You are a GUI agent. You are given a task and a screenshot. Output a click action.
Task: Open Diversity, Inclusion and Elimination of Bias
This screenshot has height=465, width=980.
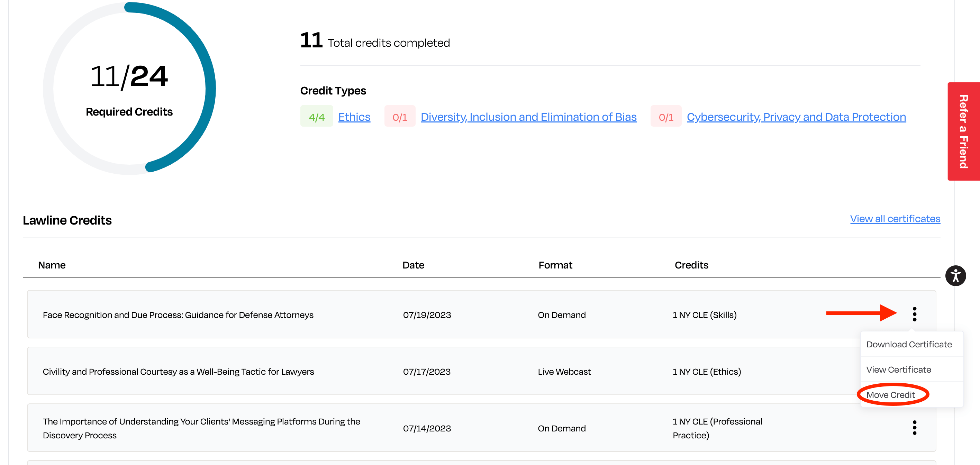coord(528,117)
